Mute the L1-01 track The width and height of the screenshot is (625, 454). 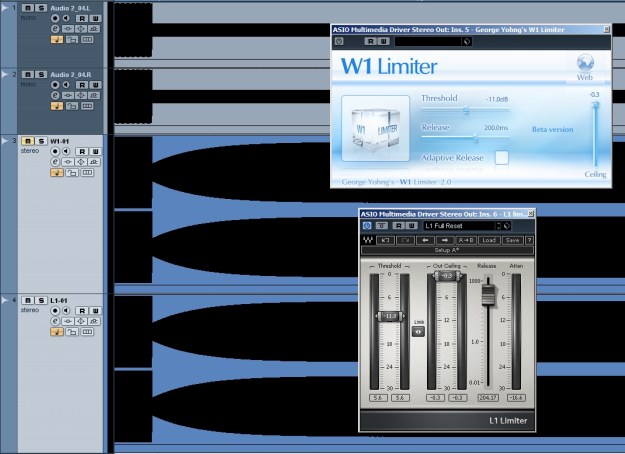point(28,300)
